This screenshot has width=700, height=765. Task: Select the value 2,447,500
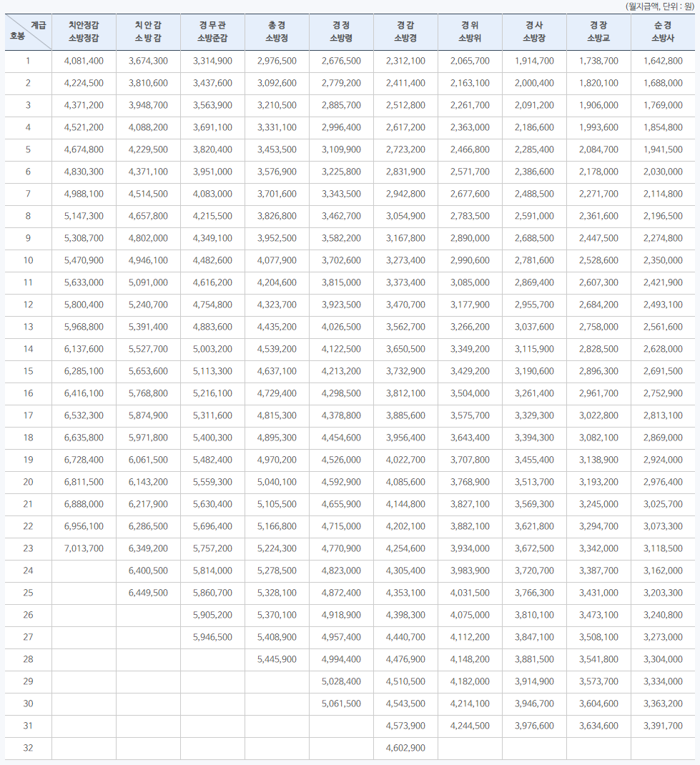pyautogui.click(x=599, y=238)
